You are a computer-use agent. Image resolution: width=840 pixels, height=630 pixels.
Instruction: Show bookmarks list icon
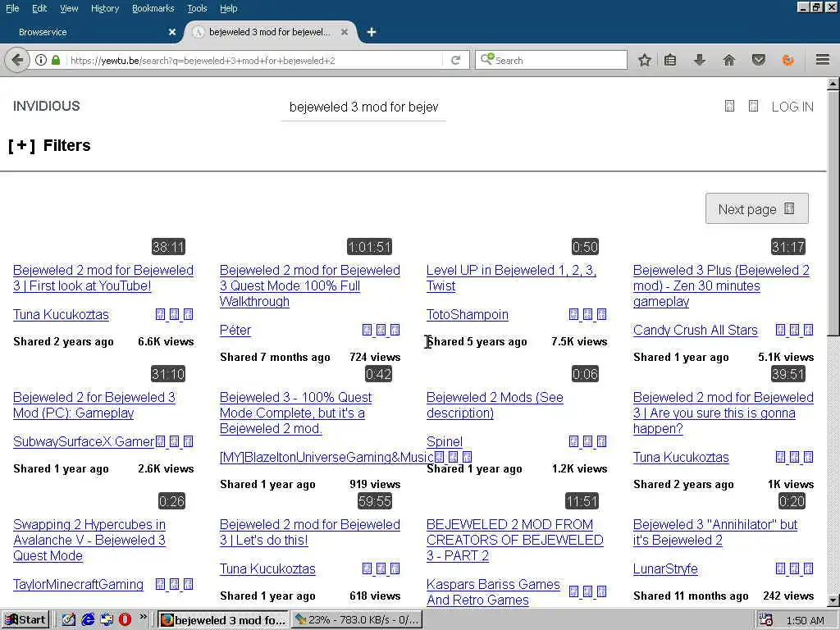click(670, 60)
